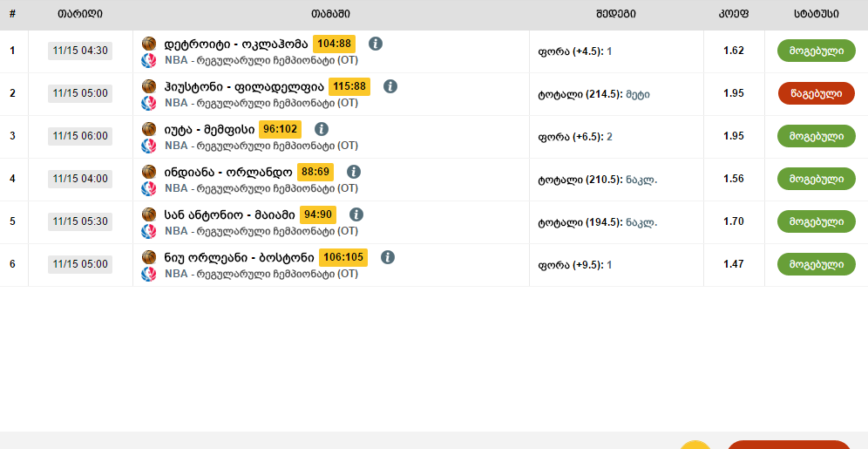Click info icon for დეტროიტი - ოკლაჰომა match
Screen dimensions: 868x449
[376, 44]
